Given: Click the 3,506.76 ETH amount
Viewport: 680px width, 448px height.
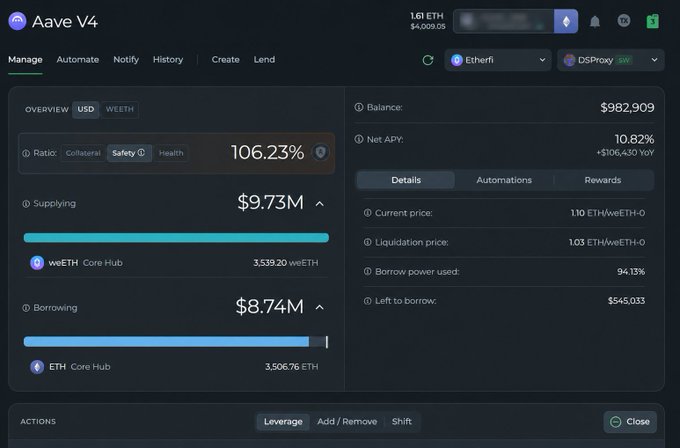Looking at the screenshot, I should pyautogui.click(x=291, y=367).
